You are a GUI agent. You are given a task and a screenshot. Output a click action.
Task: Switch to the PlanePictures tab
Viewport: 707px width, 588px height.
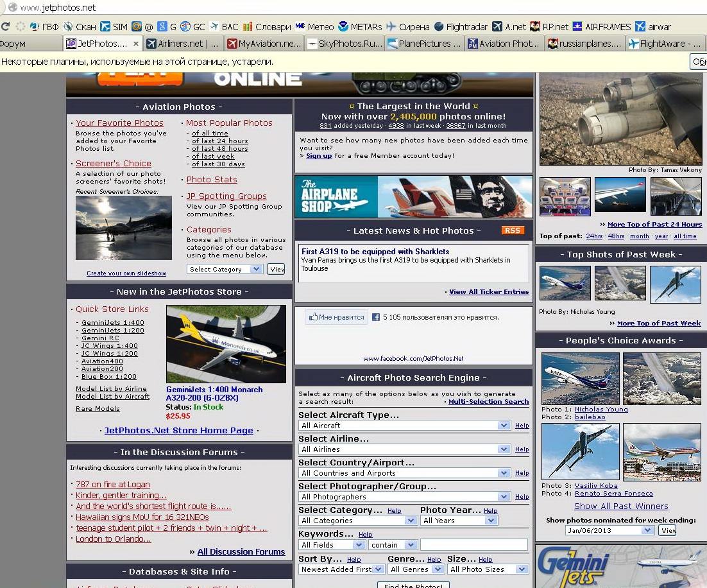tap(425, 43)
